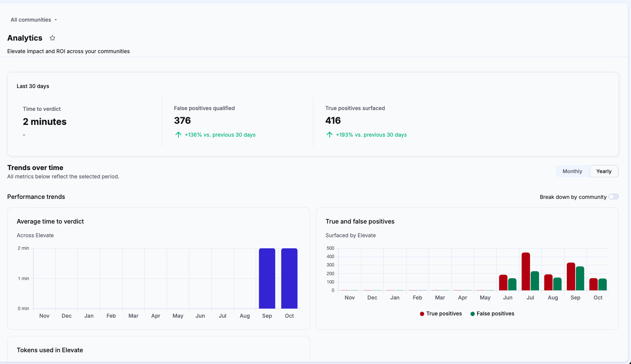Toggle False positives legend entry

click(x=492, y=314)
